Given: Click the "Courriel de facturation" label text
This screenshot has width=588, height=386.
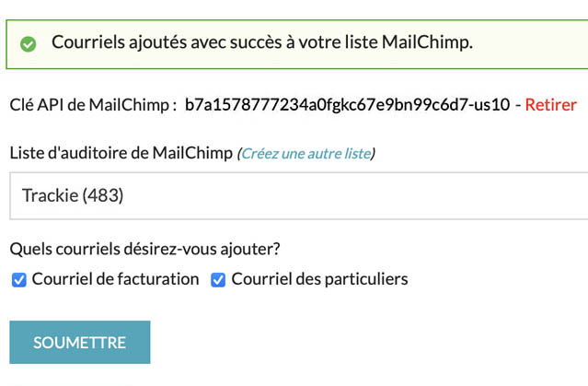Looking at the screenshot, I should tap(115, 279).
